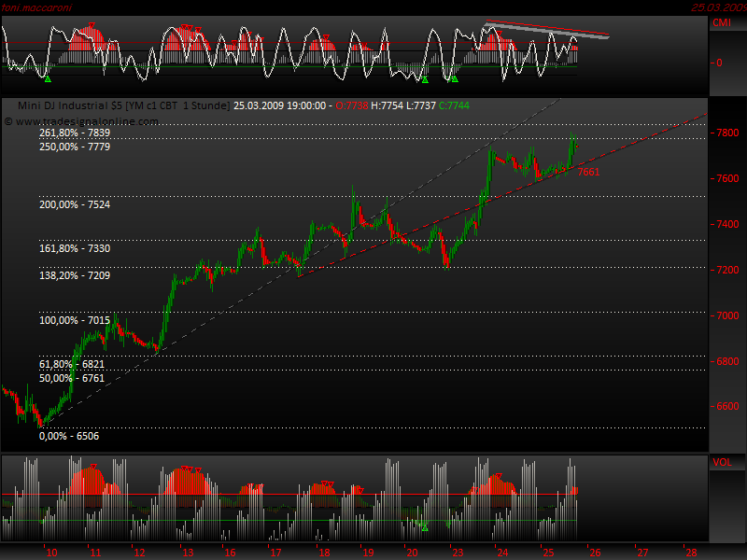Click the '0' tick on CMI axis
Viewport: 747px width, 560px height.
point(719,63)
